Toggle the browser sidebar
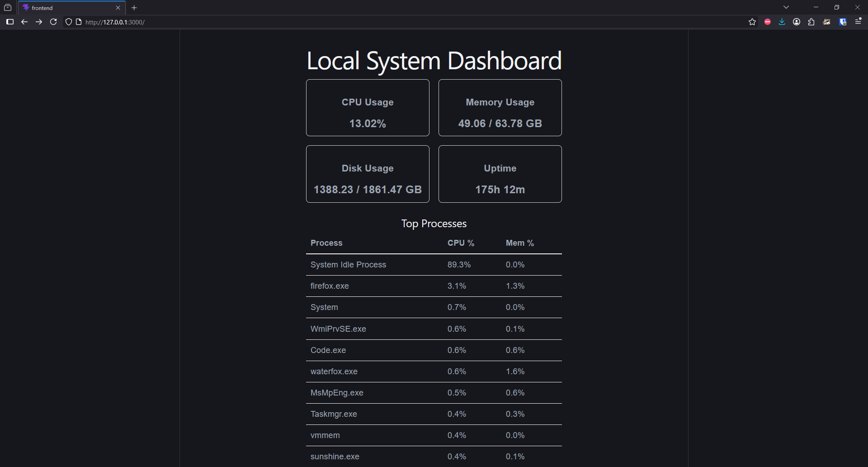This screenshot has width=868, height=467. point(10,22)
